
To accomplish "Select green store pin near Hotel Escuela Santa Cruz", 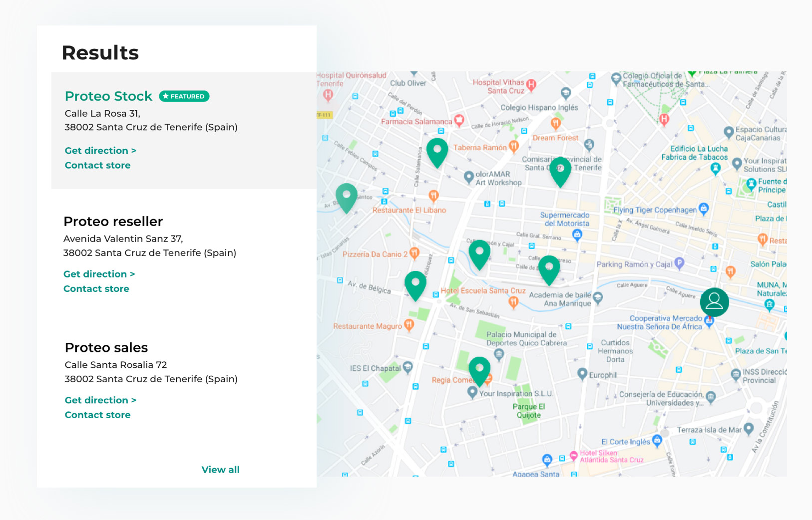I will (415, 285).
